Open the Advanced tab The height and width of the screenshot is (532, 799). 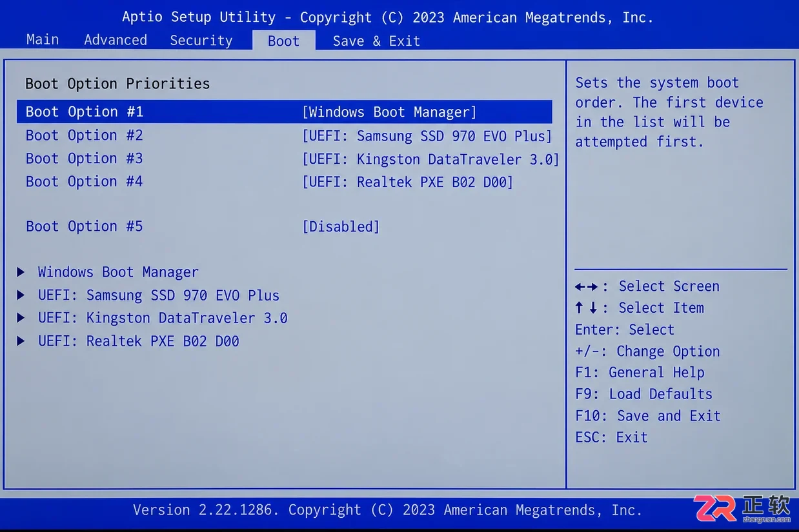click(116, 40)
